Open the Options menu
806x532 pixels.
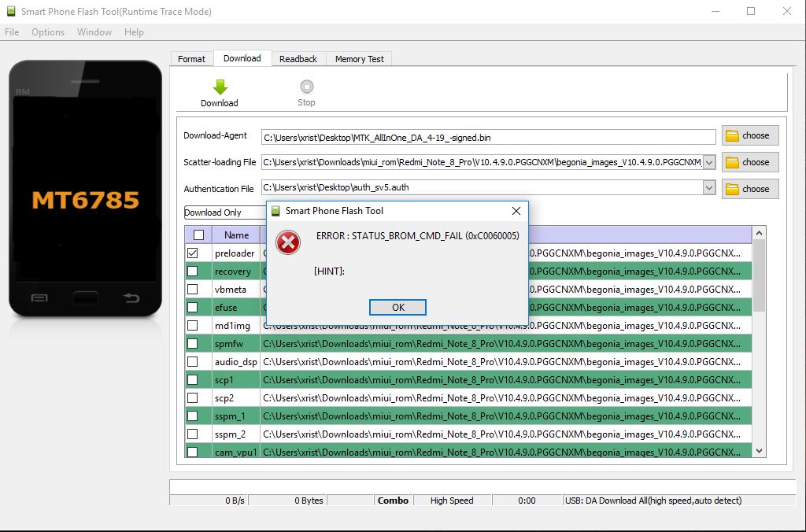[x=48, y=32]
